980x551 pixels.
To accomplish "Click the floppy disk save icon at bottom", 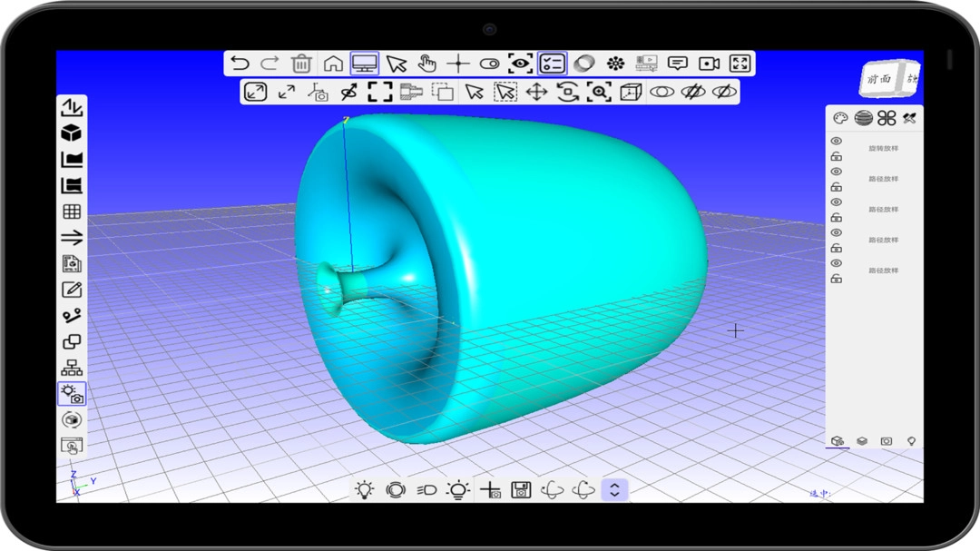I will point(521,490).
